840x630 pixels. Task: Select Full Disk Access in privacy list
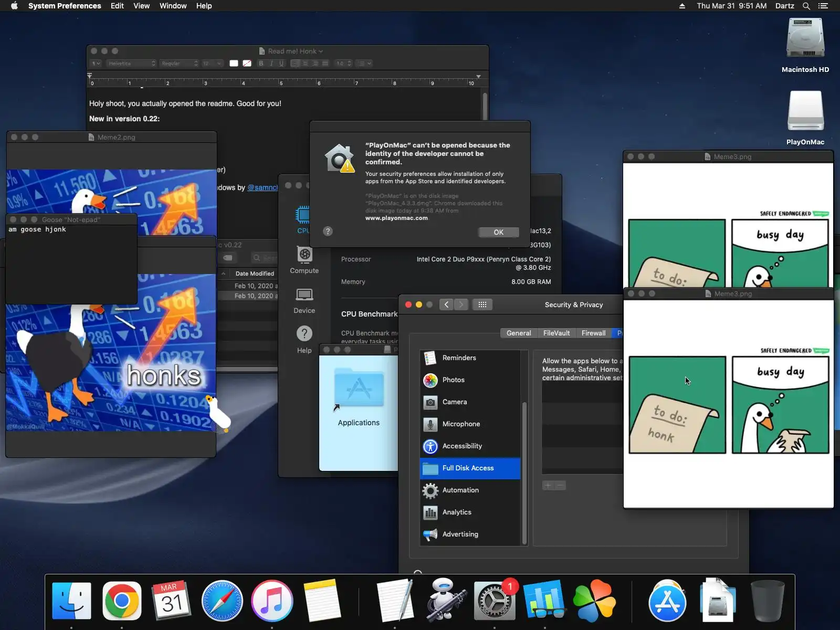pos(470,468)
